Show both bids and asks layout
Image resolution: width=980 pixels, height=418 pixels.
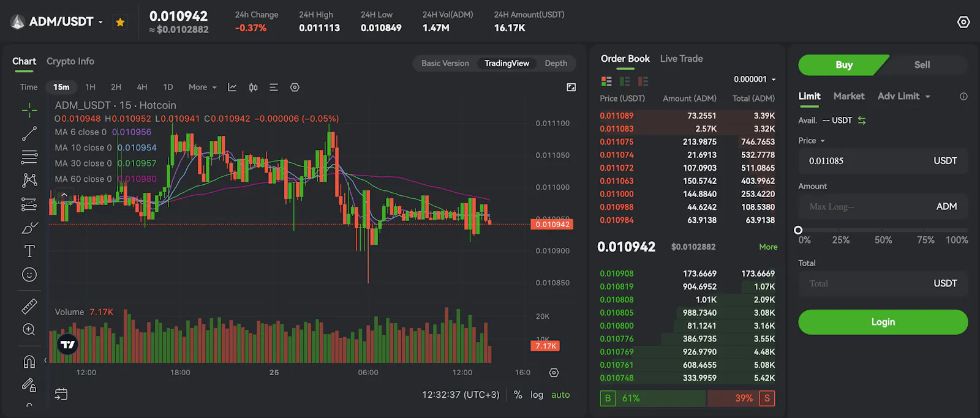click(x=606, y=81)
